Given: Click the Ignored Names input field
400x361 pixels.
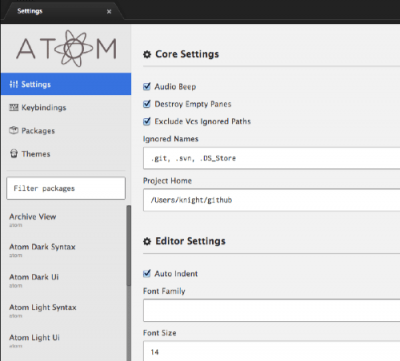Looking at the screenshot, I should [271, 158].
